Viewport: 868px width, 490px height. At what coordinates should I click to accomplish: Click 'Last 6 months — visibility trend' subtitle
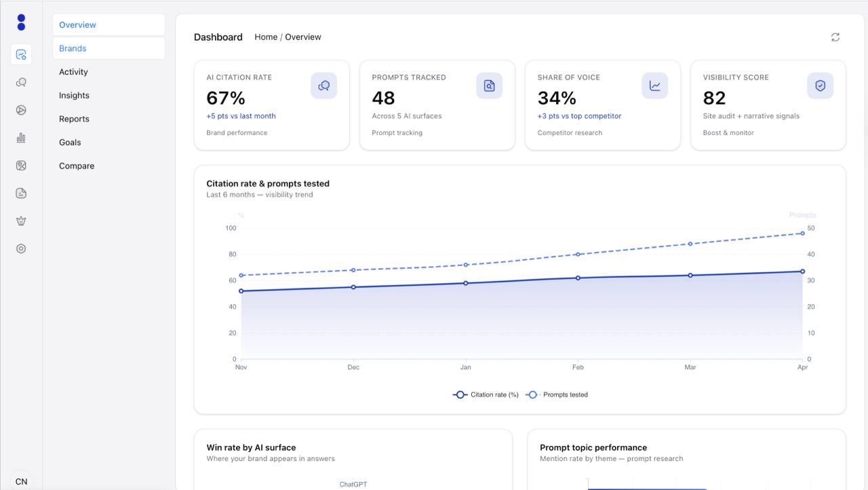coord(260,195)
